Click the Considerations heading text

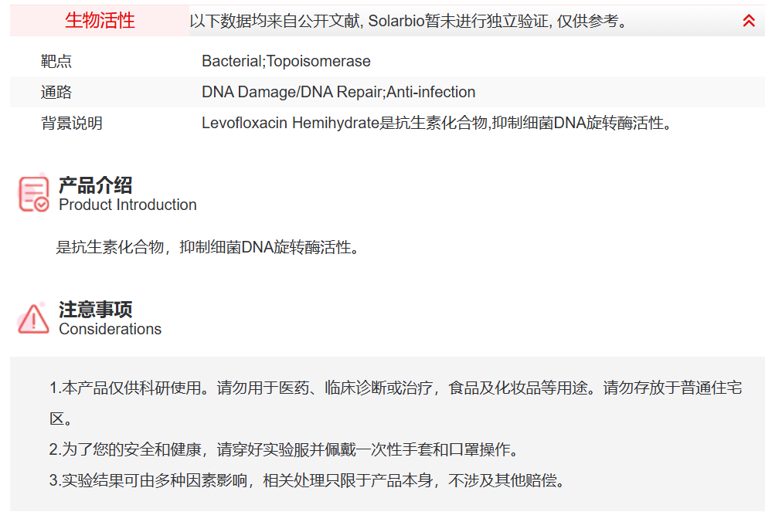click(x=110, y=328)
